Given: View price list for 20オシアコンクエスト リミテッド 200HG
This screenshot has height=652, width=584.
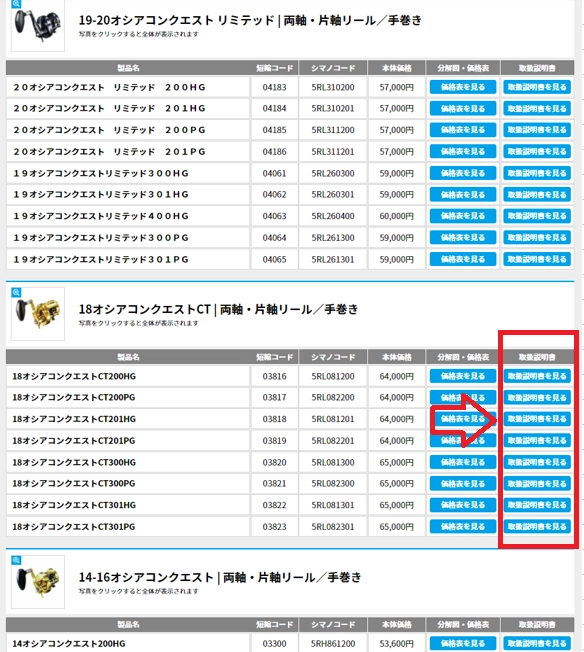Looking at the screenshot, I should click(463, 87).
